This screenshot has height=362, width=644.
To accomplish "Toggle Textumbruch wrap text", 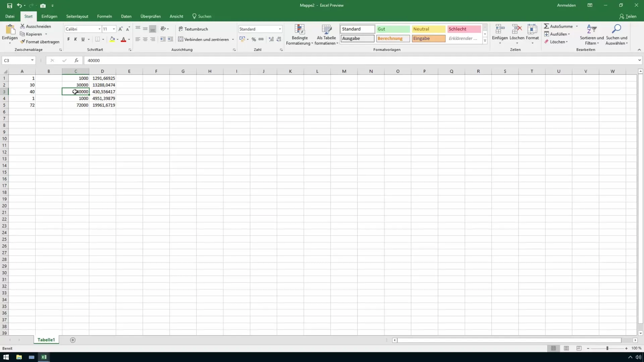I will tap(193, 29).
